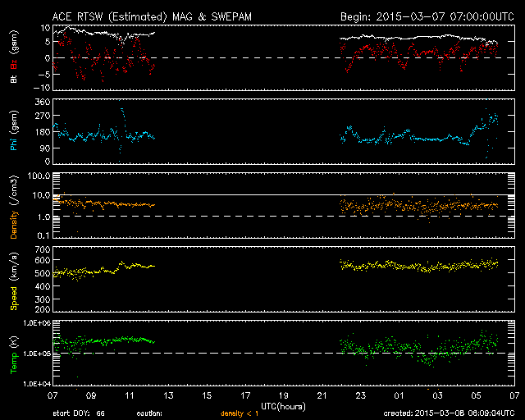This screenshot has width=525, height=420.
Task: Click the "01" hour tick on the time axis
Action: click(x=399, y=396)
